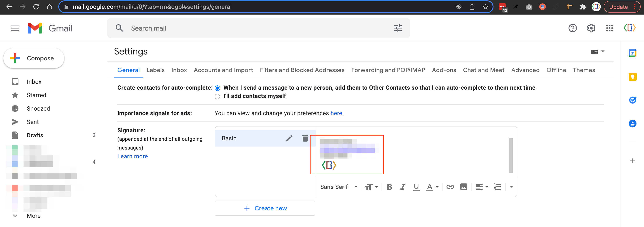Open the input tools keyboard dropdown
644x227 pixels.
tap(597, 52)
